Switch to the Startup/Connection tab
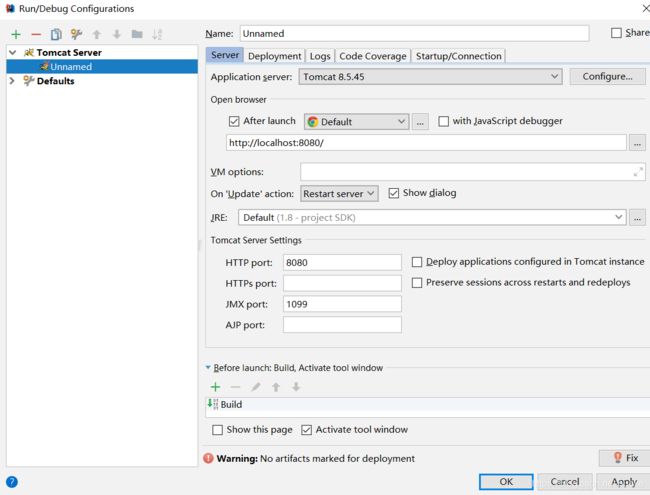Image resolution: width=650 pixels, height=495 pixels. coord(458,56)
